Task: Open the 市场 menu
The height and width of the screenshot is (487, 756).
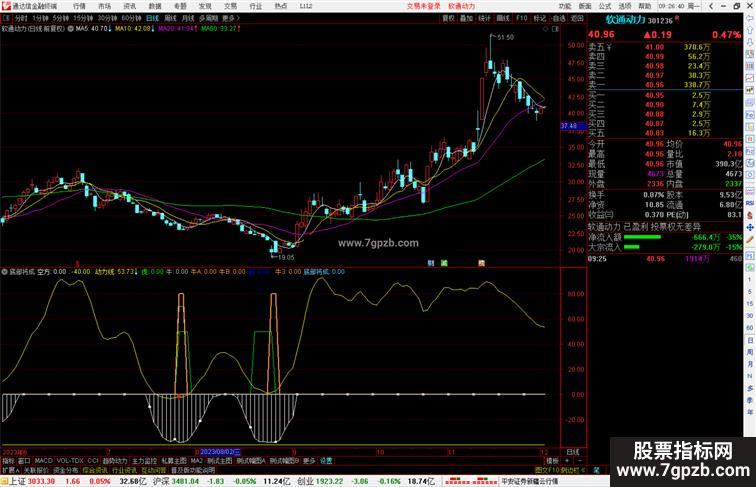Action: 104,6
